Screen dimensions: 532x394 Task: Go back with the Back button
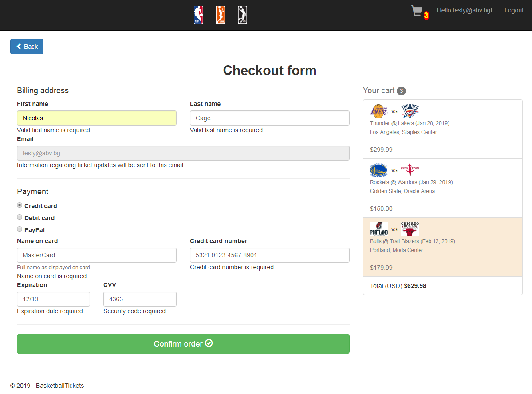pyautogui.click(x=27, y=47)
